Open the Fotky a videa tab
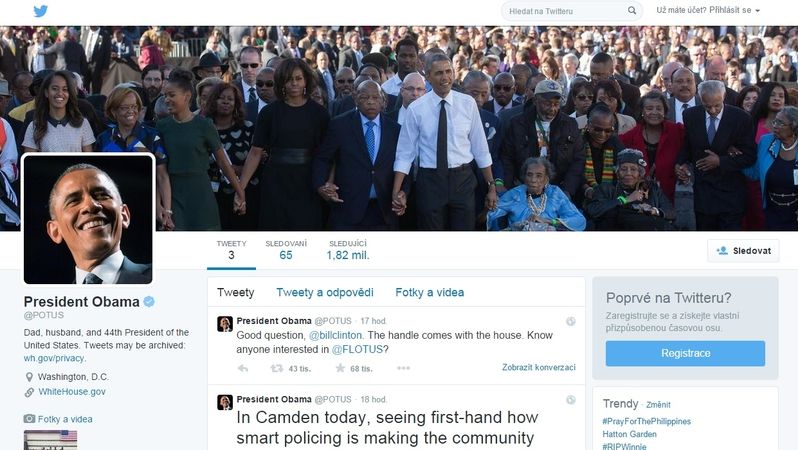This screenshot has height=450, width=798. tap(430, 293)
